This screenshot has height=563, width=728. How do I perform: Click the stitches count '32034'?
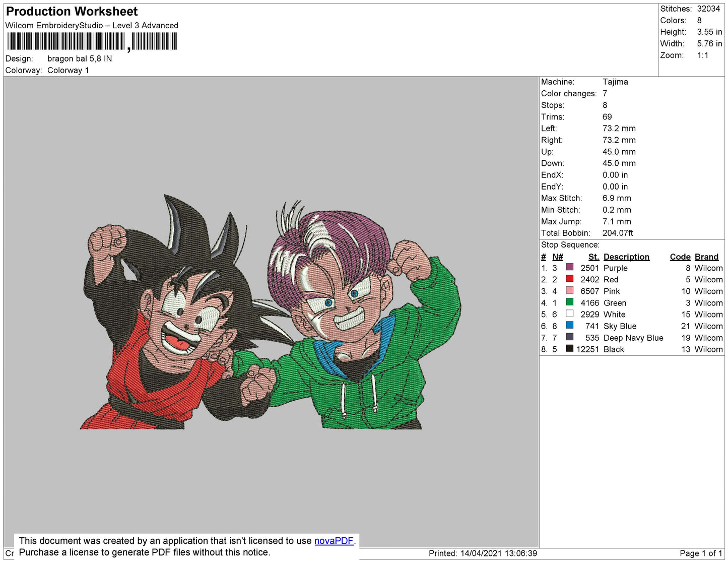708,9
